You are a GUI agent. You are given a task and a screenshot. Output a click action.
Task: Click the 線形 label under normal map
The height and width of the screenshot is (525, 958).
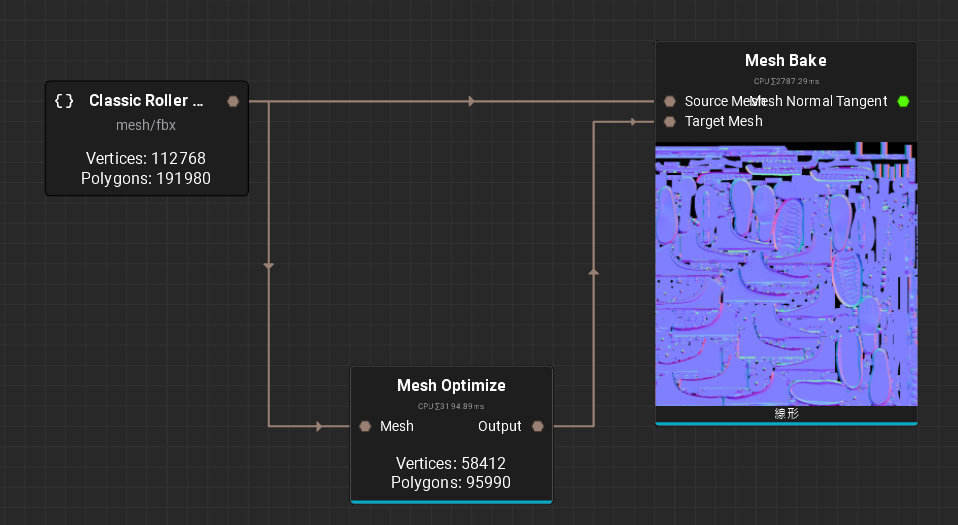(786, 414)
